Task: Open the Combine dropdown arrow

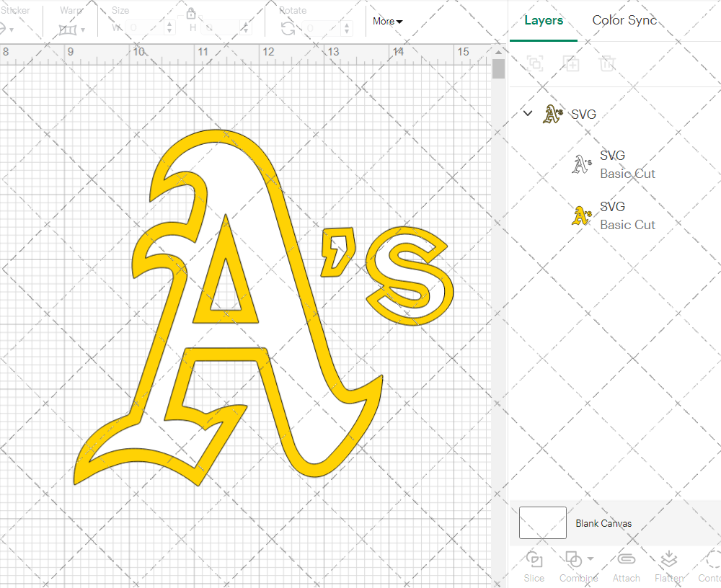Action: pos(590,559)
